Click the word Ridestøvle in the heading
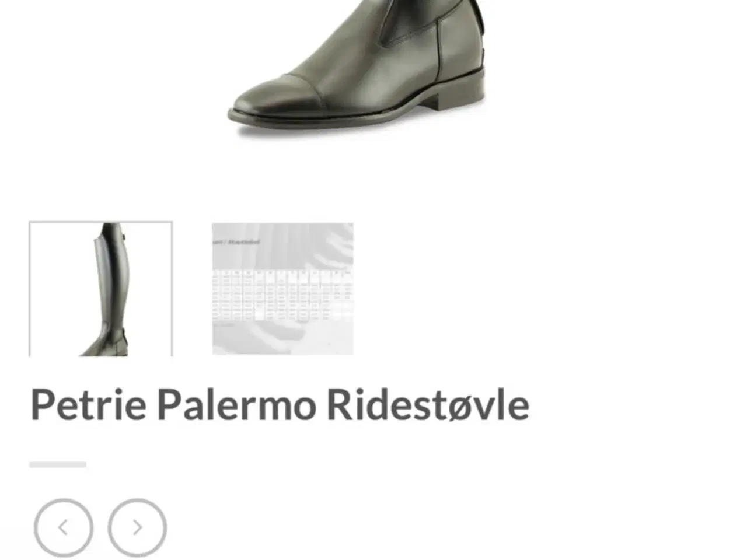Screen dimensions: 747x560 [x=428, y=404]
